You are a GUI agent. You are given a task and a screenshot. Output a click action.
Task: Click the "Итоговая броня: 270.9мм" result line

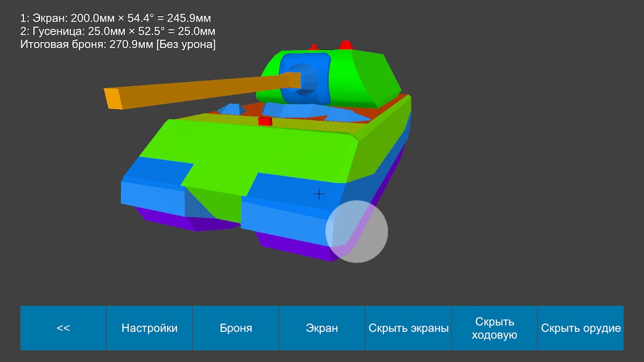point(118,45)
